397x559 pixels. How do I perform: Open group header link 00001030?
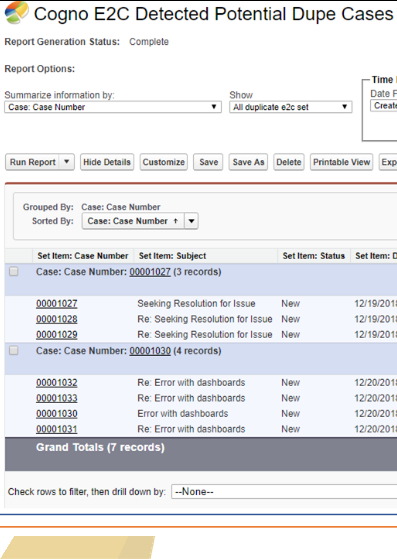tap(150, 351)
